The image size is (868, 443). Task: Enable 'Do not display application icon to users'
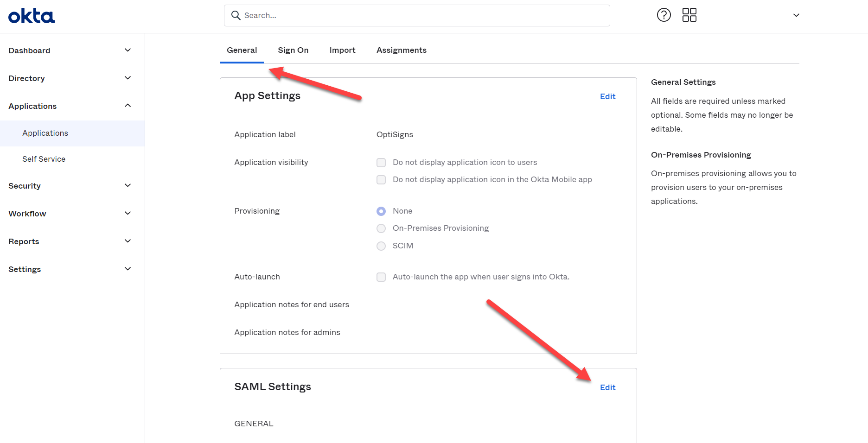point(381,163)
